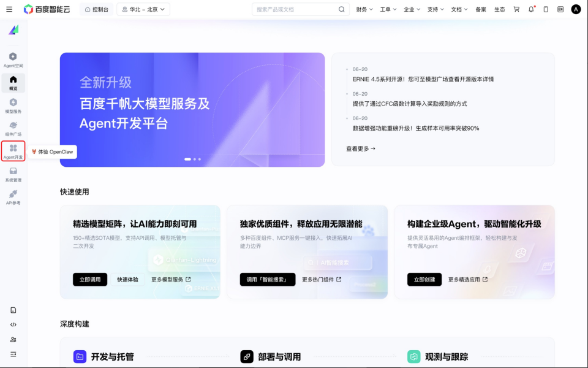Click the code icon in bottom sidebar

[x=13, y=324]
